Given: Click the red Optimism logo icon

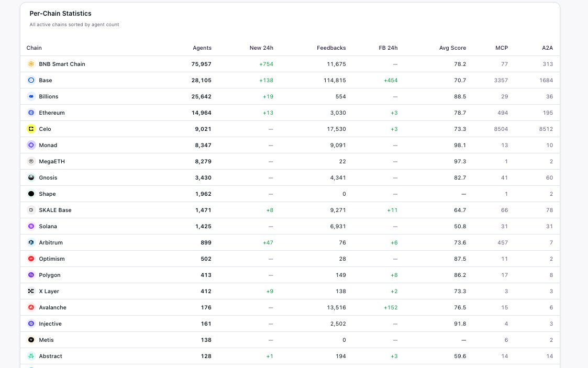Looking at the screenshot, I should (x=31, y=259).
